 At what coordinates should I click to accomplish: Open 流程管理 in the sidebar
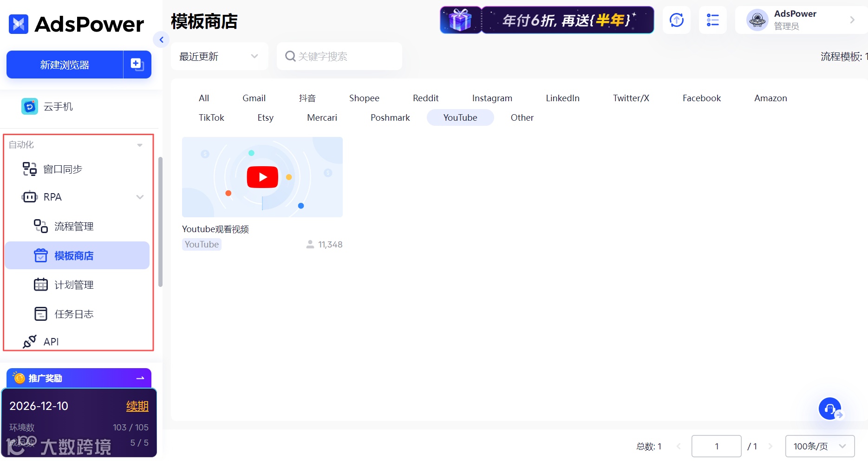coord(77,226)
